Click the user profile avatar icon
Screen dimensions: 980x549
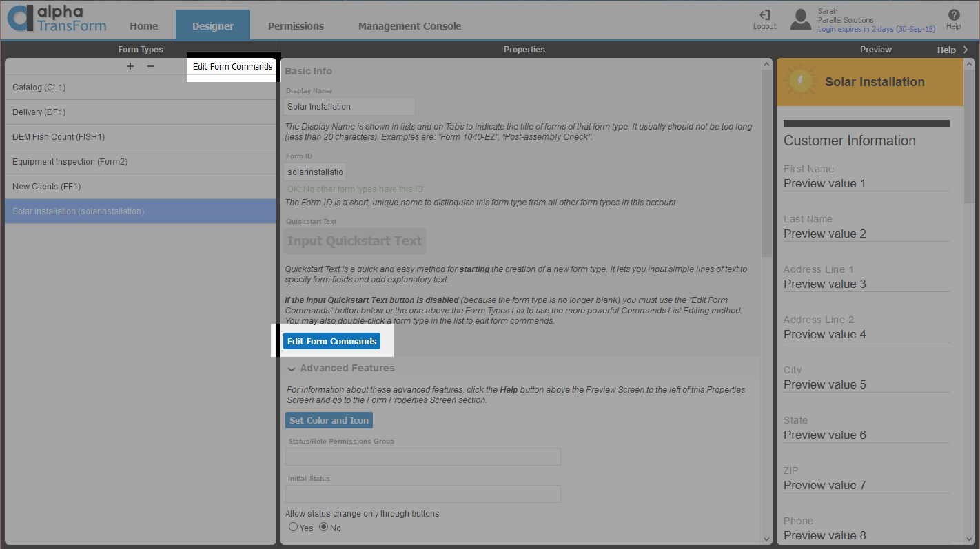pyautogui.click(x=800, y=19)
